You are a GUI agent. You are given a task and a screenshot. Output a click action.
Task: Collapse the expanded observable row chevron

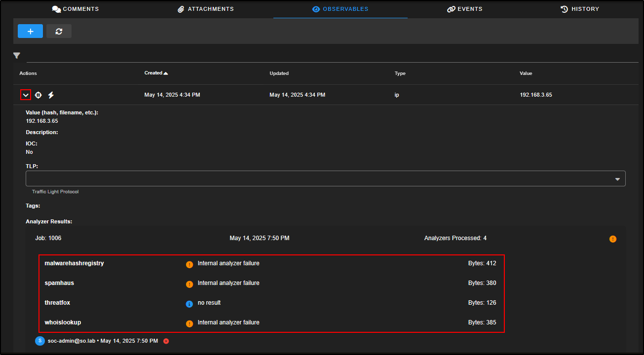click(x=26, y=95)
